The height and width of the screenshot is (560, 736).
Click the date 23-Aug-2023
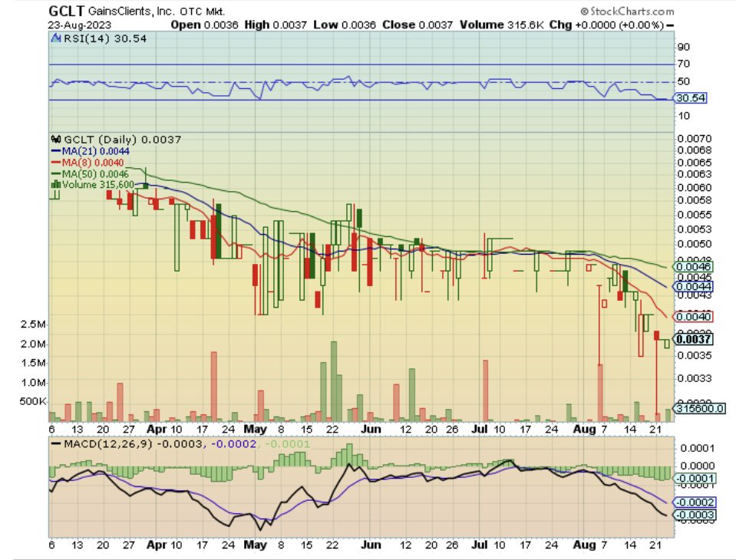pos(79,25)
